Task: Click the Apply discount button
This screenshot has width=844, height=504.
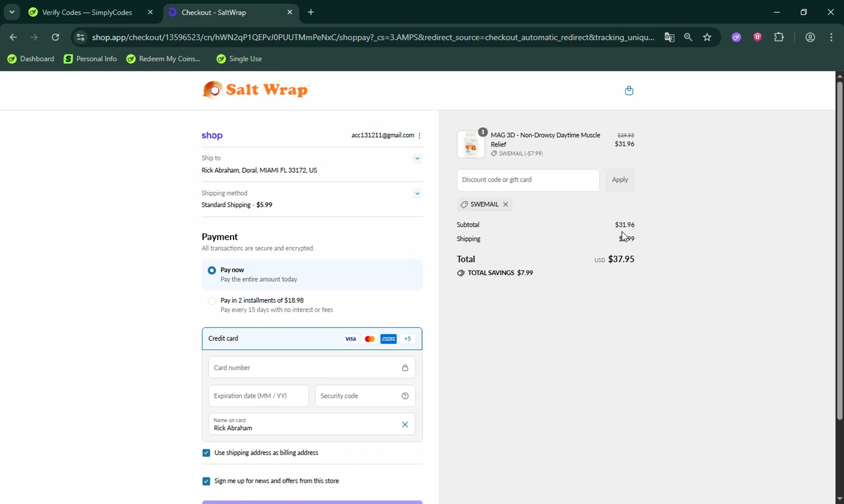Action: [620, 180]
